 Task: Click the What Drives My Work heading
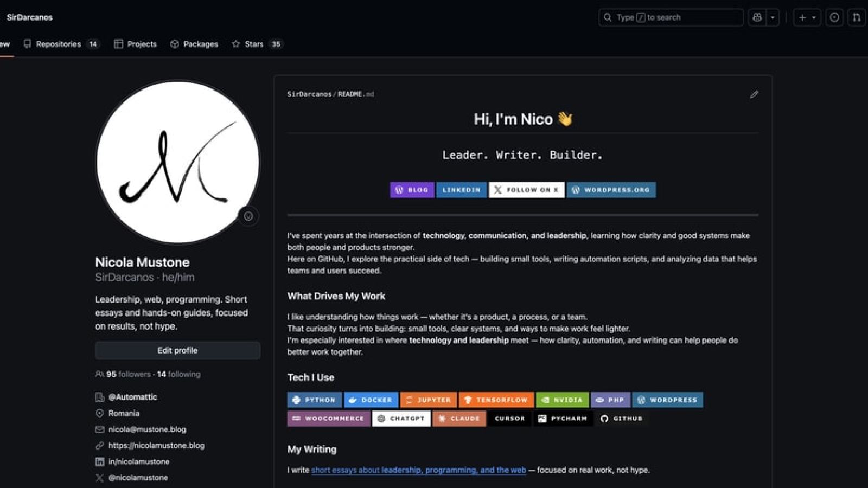point(336,296)
